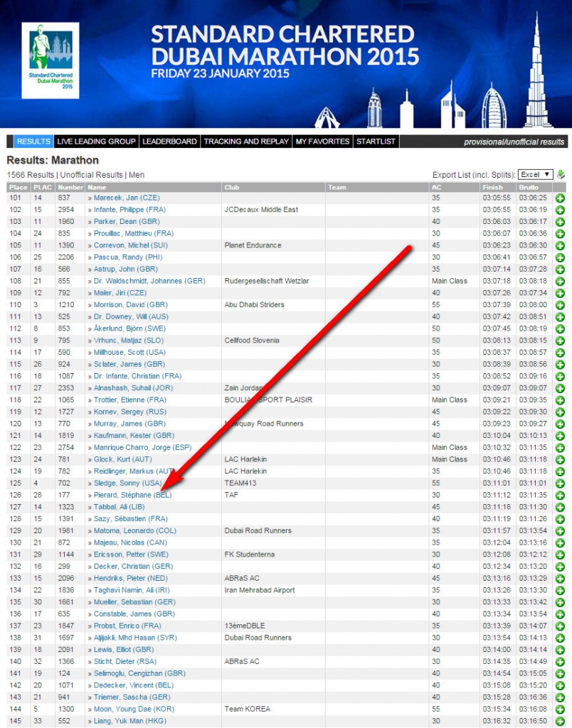Add Marecek, Jan to favorites with plus icon
572x728 pixels.
click(560, 198)
